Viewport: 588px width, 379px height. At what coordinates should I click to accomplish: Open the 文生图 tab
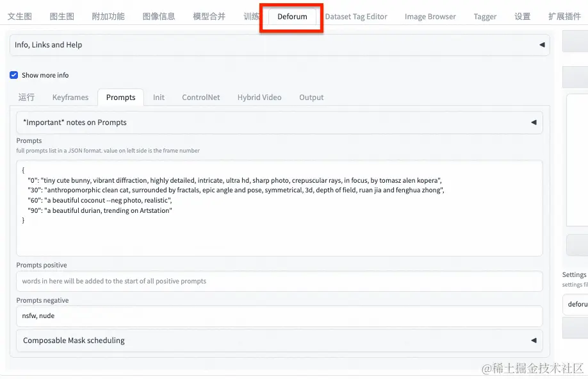point(19,17)
